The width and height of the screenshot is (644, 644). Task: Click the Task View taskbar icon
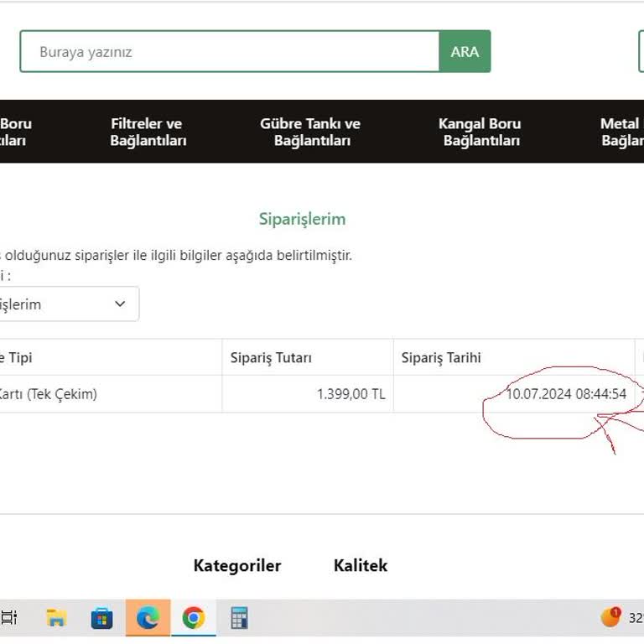tap(9, 617)
